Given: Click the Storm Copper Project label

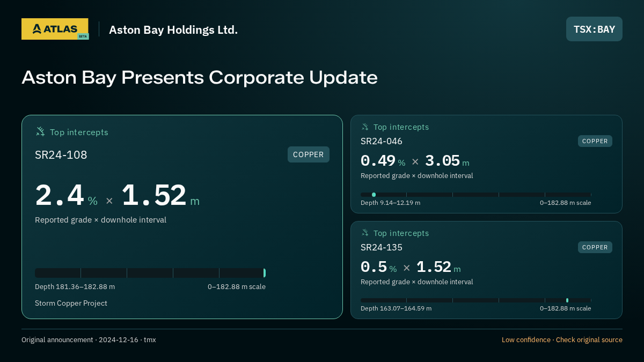Looking at the screenshot, I should [x=71, y=304].
